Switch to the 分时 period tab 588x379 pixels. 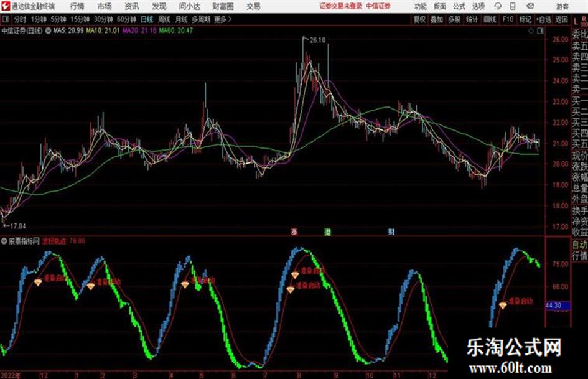point(20,19)
